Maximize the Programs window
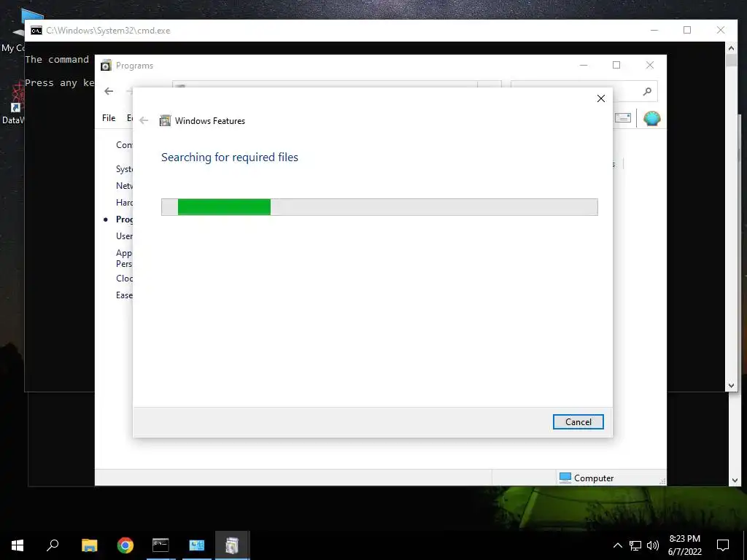Image resolution: width=747 pixels, height=560 pixels. coord(616,65)
